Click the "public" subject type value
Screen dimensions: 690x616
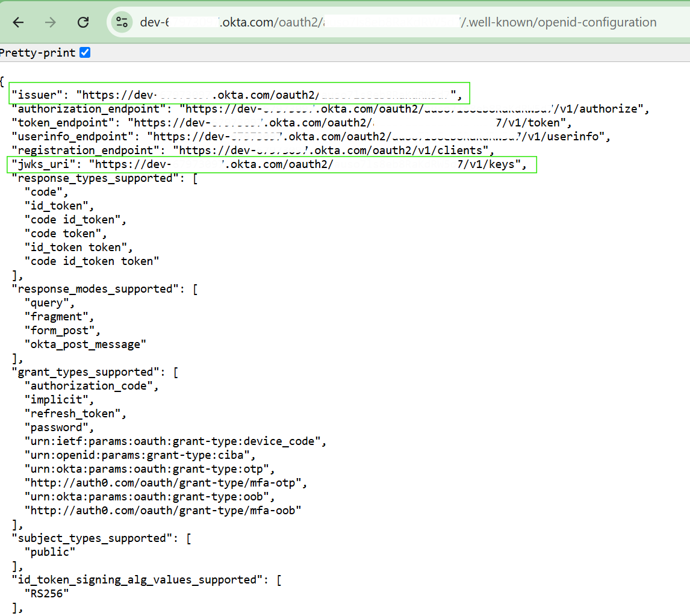pos(50,552)
